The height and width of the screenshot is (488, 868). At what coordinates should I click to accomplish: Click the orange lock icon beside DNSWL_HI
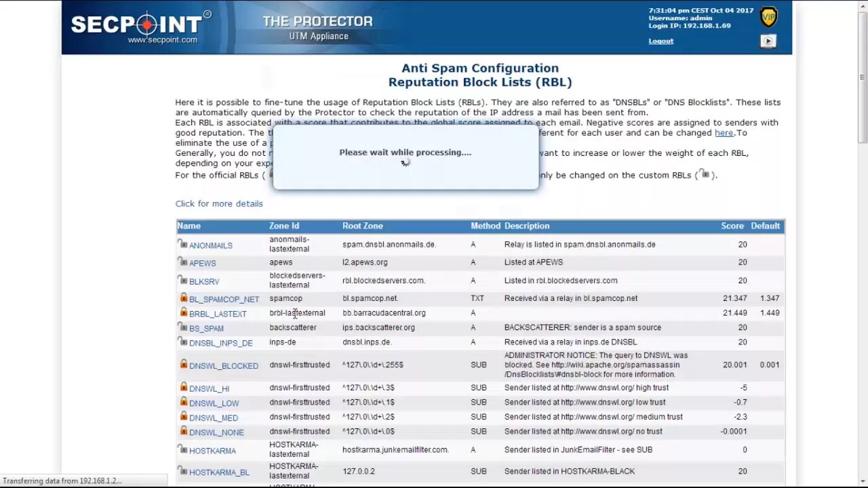[183, 387]
